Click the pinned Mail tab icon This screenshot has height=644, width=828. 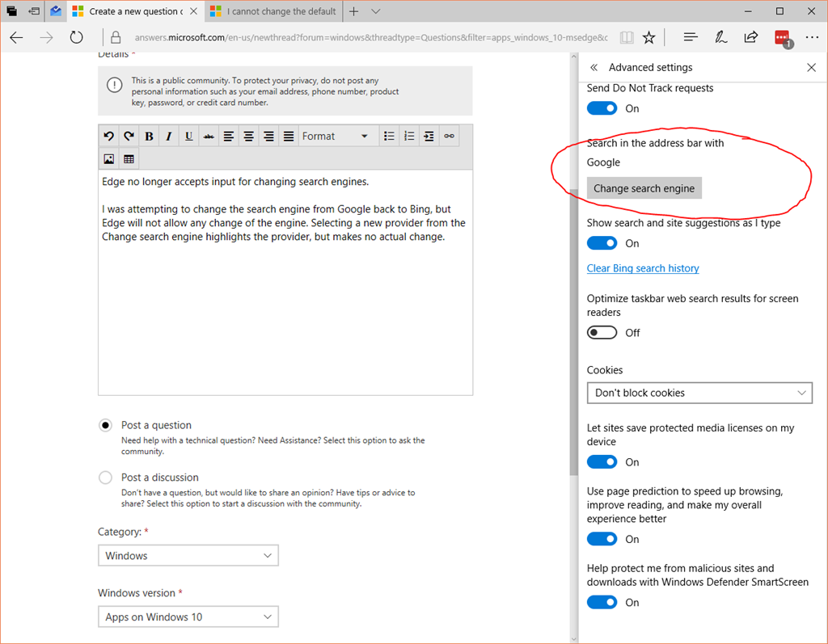pos(56,11)
